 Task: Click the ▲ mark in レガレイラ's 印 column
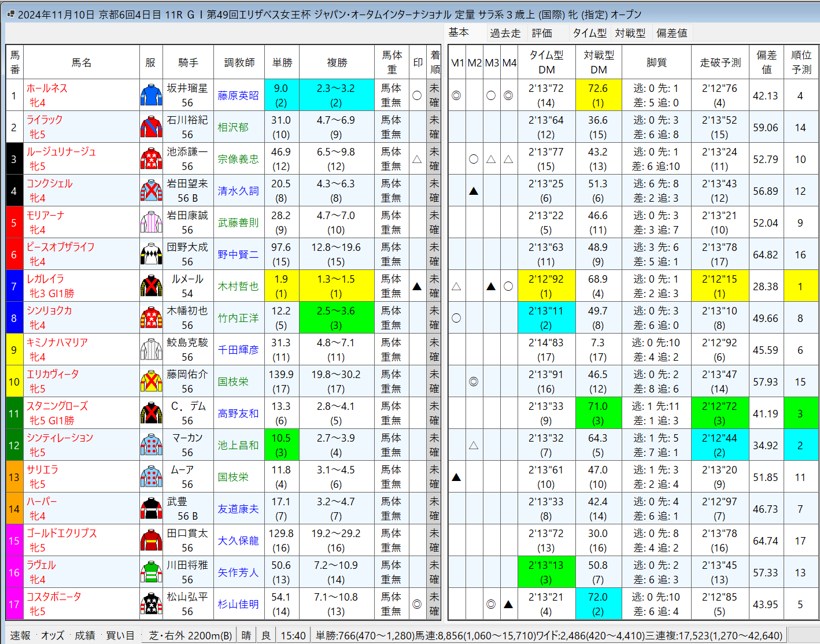pyautogui.click(x=417, y=286)
